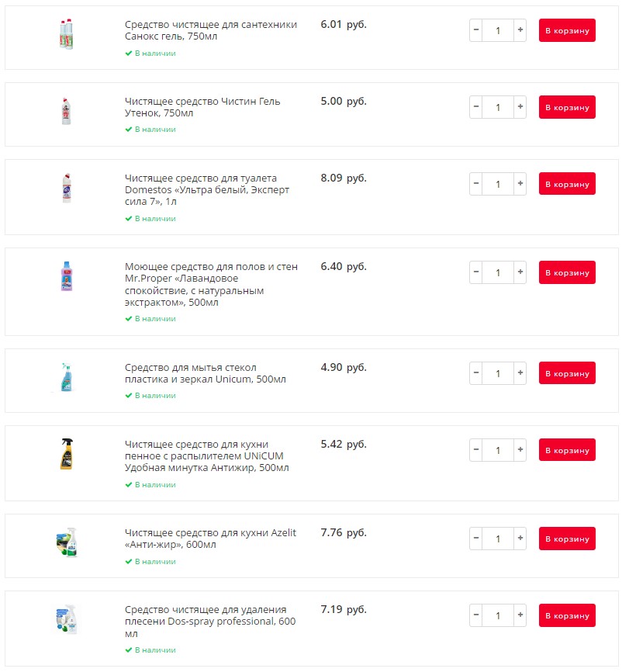Add Unicum glass cleaner to cart
Screen dimensions: 629x672
[567, 372]
